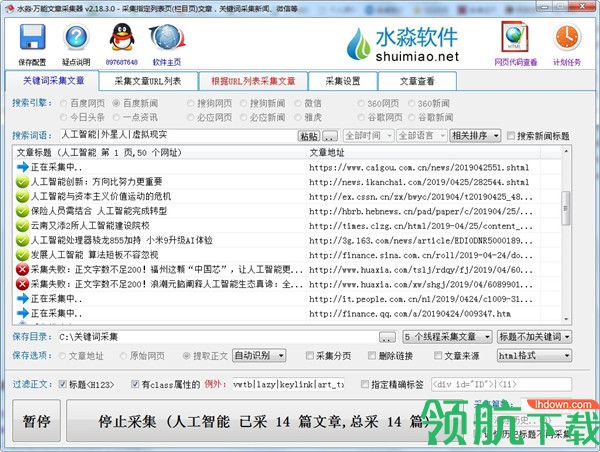
Task: Select row 人工智能处理器骁龙855加持
Action: 289,240
